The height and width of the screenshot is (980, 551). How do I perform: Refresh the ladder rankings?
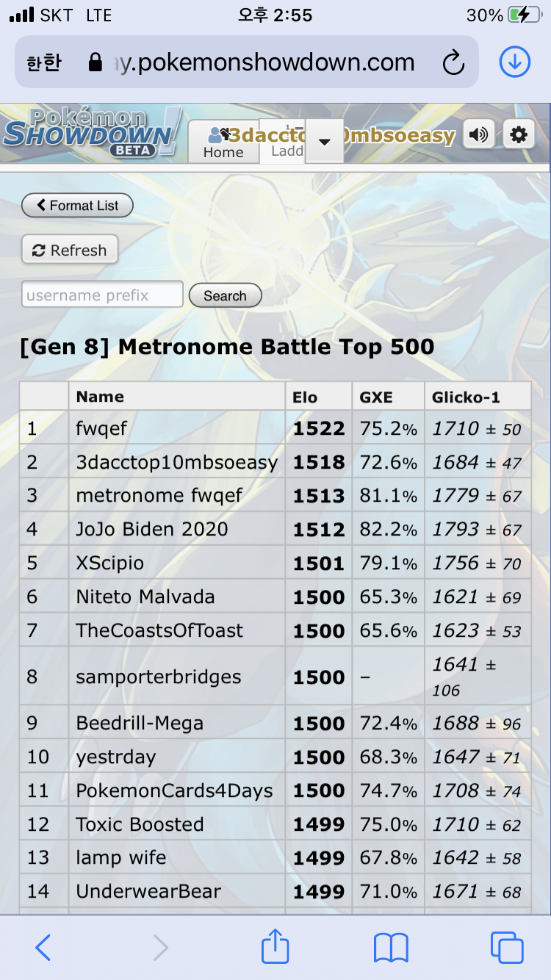point(70,251)
